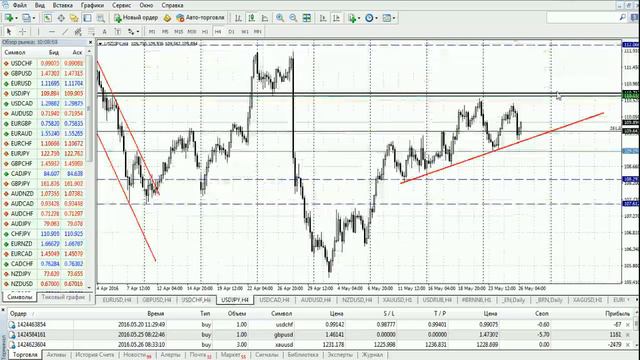The width and height of the screenshot is (640, 360).
Task: Toggle the Авто-торговля button
Action: pyautogui.click(x=200, y=18)
